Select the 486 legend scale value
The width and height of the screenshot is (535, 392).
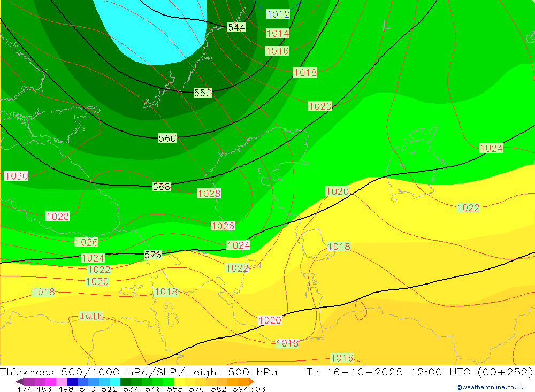click(44, 389)
